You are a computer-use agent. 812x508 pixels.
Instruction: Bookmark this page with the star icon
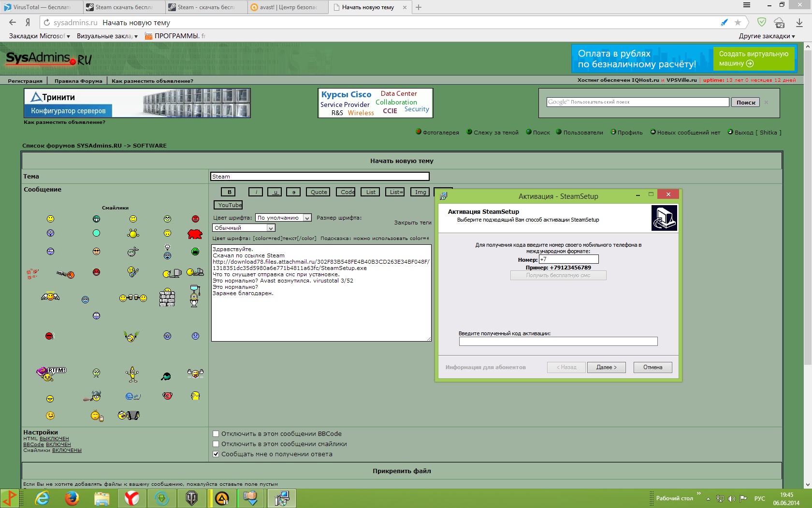pyautogui.click(x=738, y=22)
